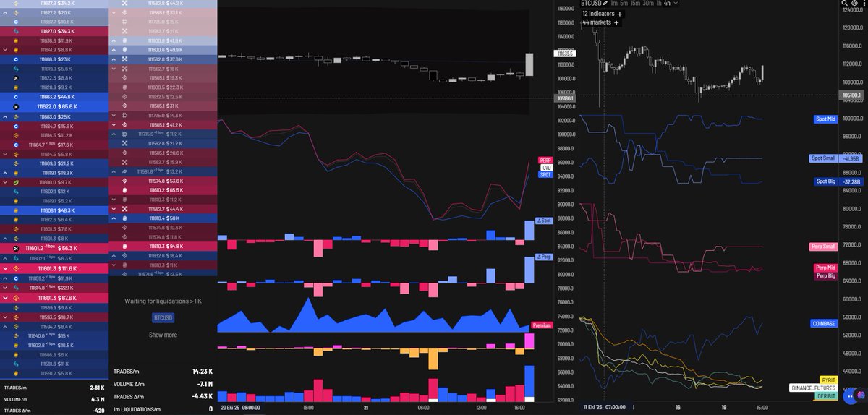Click the Δ Perp indicator label
The height and width of the screenshot is (415, 868).
click(543, 257)
